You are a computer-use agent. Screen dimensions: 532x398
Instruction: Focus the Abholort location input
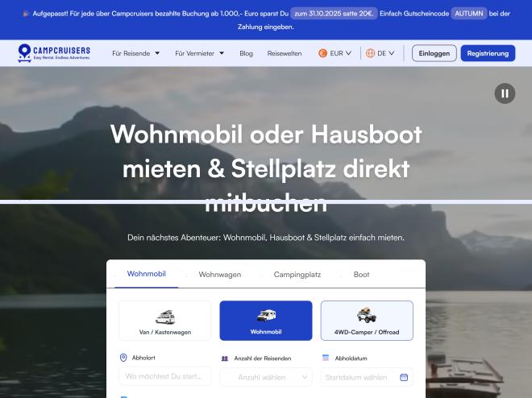coord(165,376)
